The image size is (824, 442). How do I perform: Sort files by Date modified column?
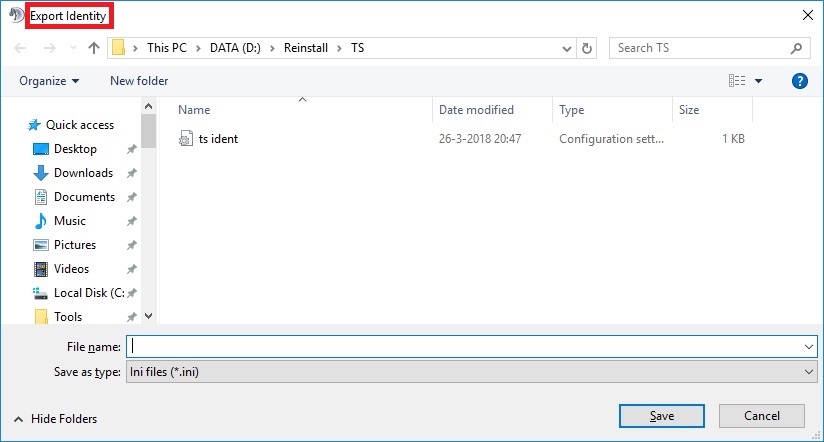476,110
